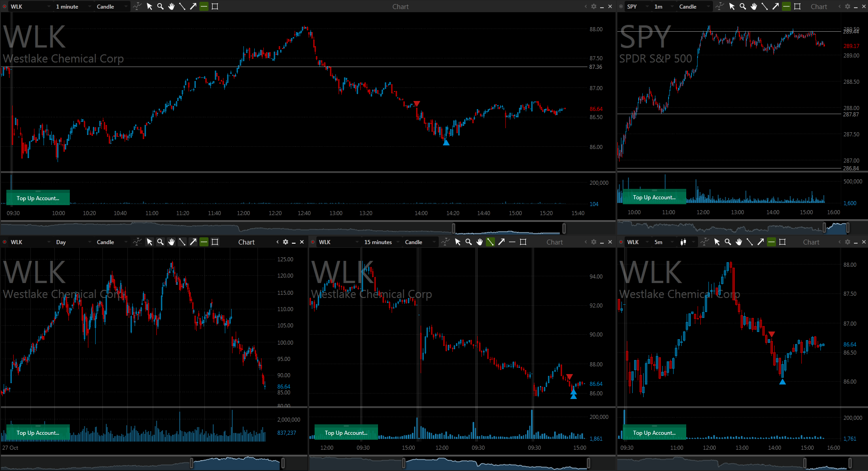Open indicators icon in WLK 1 minute chart
868x471 pixels.
click(x=137, y=6)
